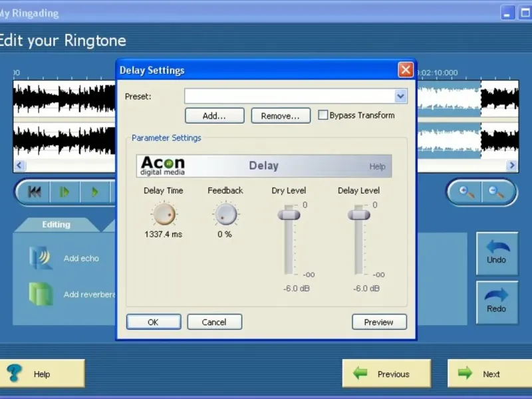Click Cancel in Delay Settings

[x=214, y=322]
